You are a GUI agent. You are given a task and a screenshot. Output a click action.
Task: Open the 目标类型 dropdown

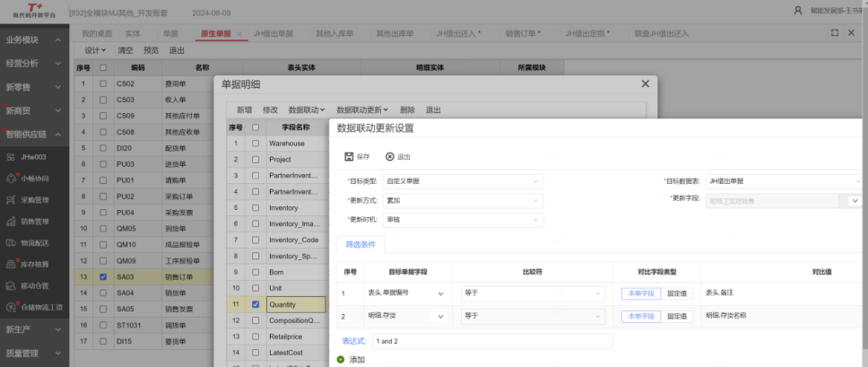click(x=463, y=181)
